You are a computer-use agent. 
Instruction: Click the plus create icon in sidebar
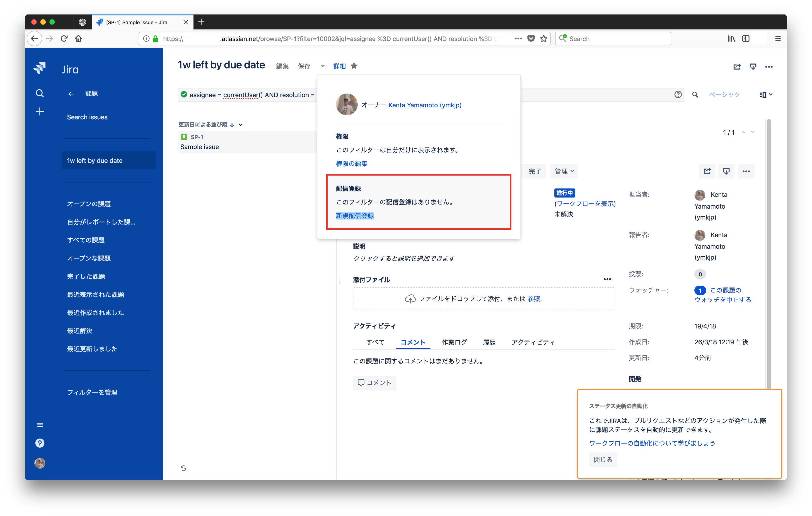point(40,112)
